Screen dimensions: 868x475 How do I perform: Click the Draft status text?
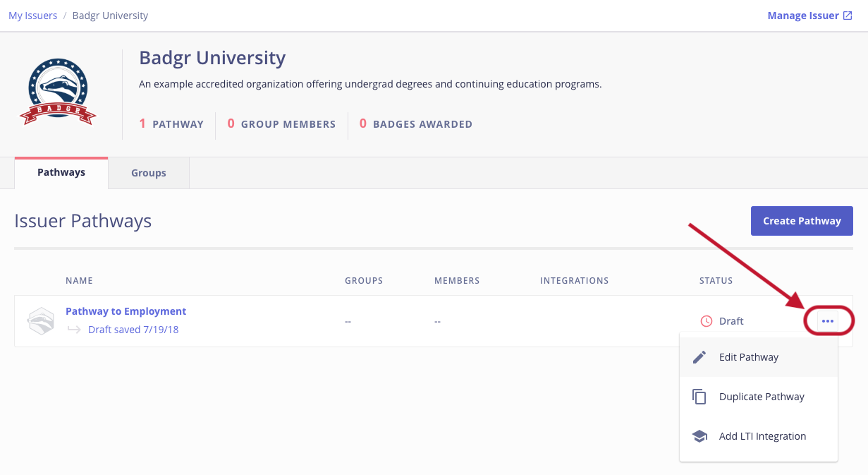pyautogui.click(x=731, y=321)
